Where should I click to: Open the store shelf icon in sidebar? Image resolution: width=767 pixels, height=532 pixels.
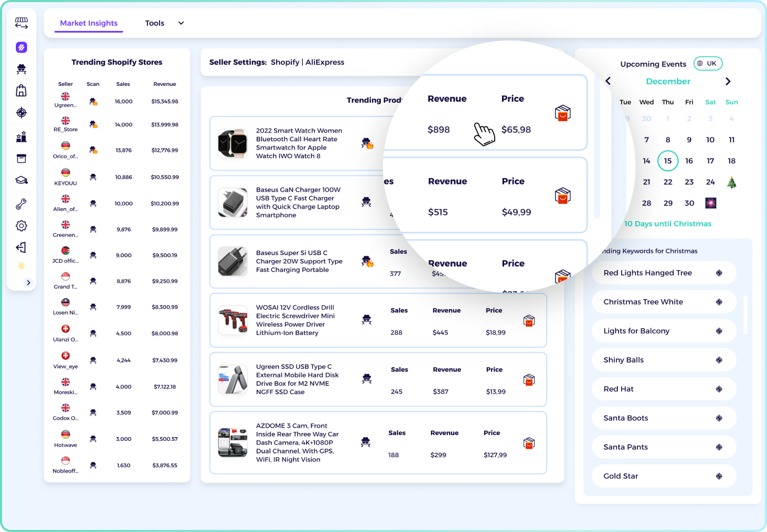pos(22,23)
